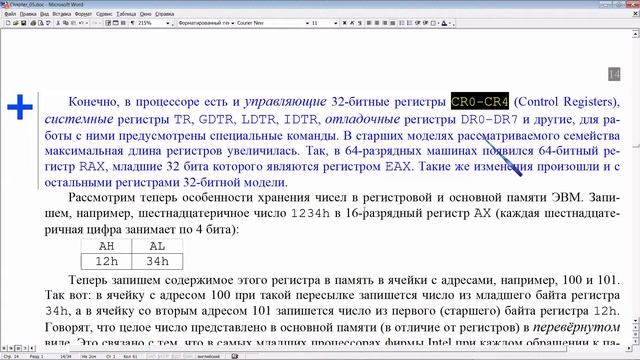Save the document with the floppy icon
This screenshot has height=360, width=640.
(23, 23)
